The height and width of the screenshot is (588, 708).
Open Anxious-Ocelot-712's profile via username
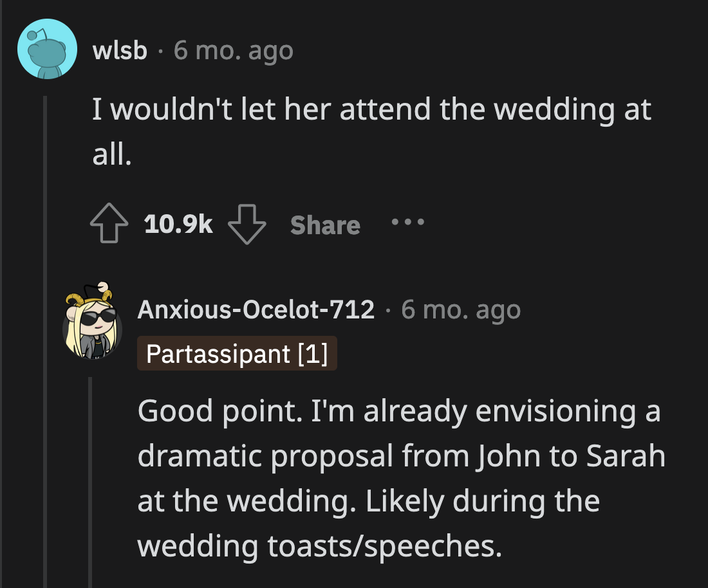click(255, 309)
